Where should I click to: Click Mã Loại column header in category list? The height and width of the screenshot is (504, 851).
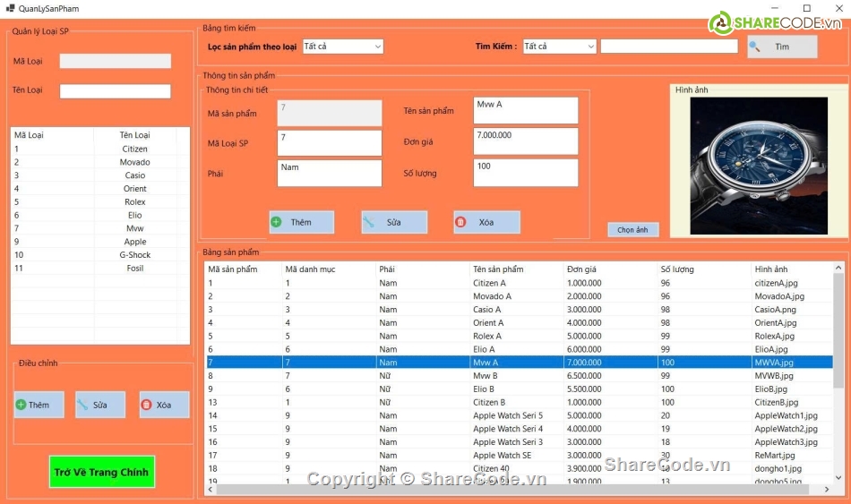tap(52, 135)
